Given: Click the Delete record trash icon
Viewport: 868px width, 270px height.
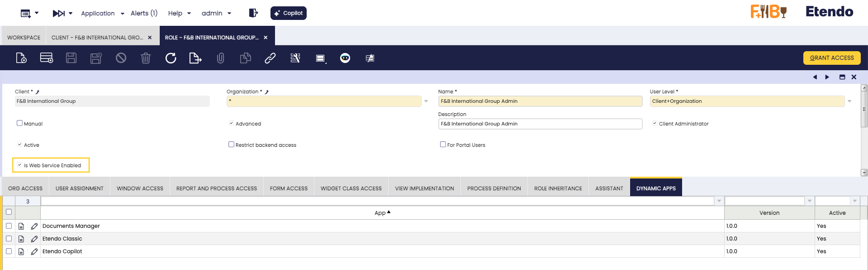Looking at the screenshot, I should [x=146, y=58].
